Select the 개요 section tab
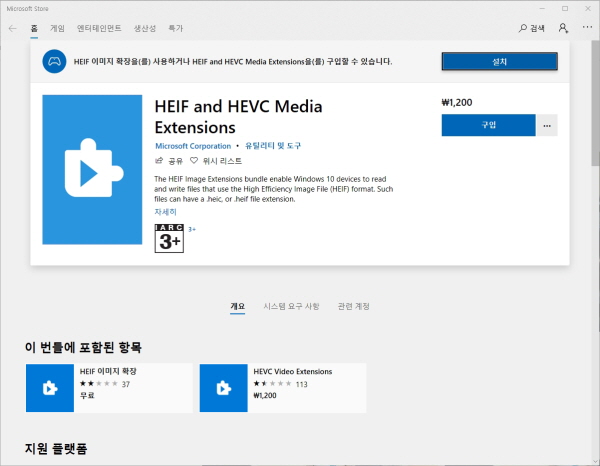600x466 pixels. pos(238,306)
